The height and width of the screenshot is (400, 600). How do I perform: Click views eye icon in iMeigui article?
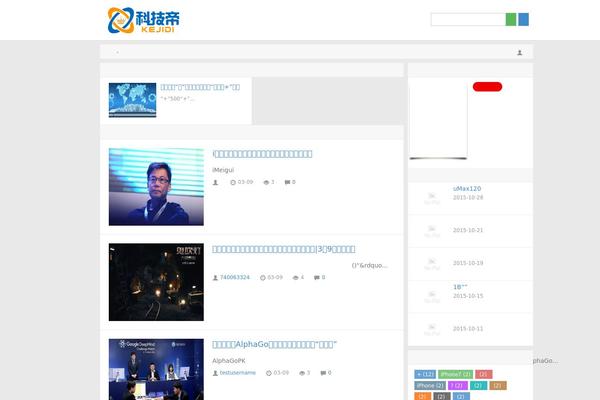(x=266, y=182)
